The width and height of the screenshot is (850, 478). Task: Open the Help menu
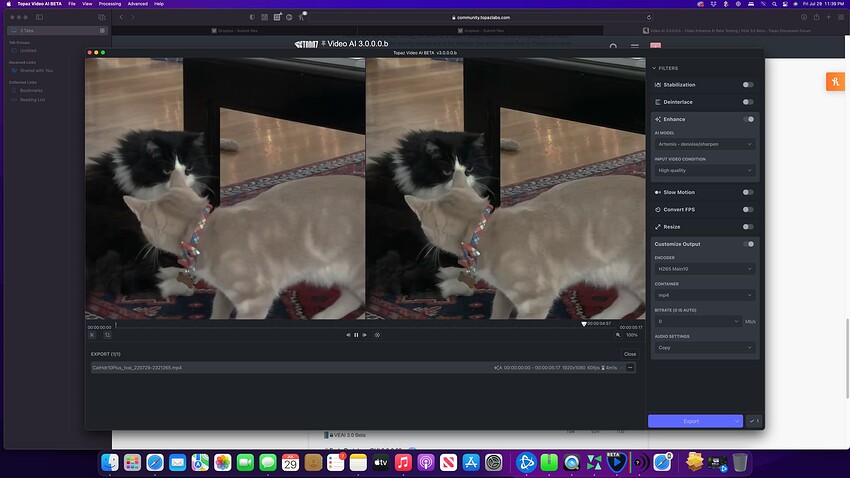pyautogui.click(x=159, y=4)
